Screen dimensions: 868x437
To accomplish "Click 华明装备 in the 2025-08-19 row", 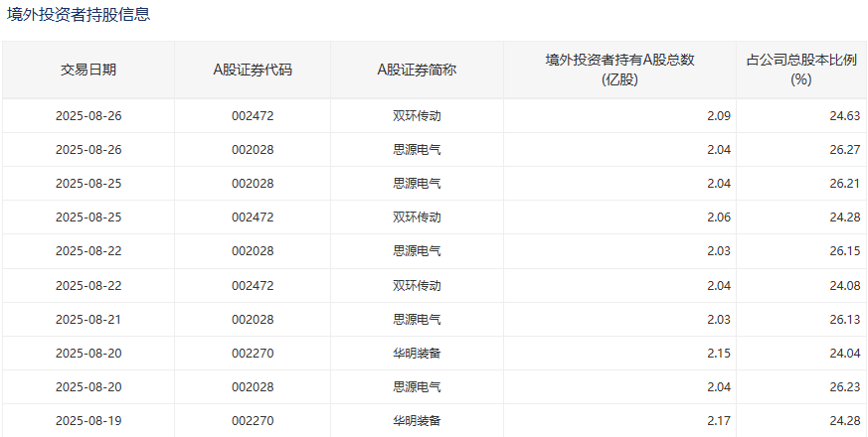I will pyautogui.click(x=417, y=420).
